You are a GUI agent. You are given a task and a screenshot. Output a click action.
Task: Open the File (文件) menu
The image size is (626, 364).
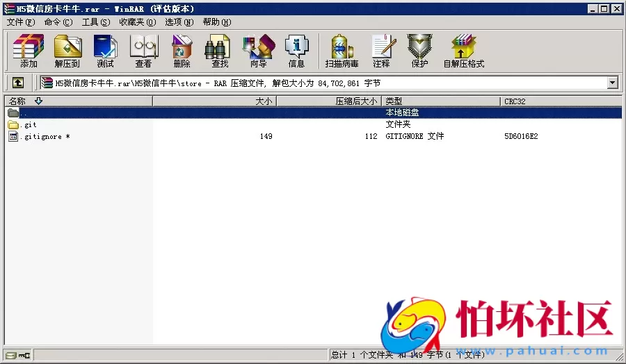pos(21,22)
